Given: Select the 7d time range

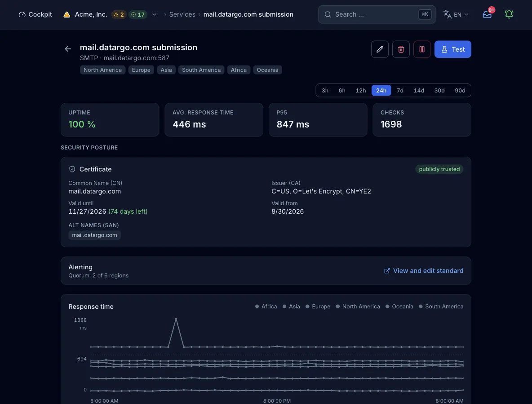Looking at the screenshot, I should tap(400, 91).
